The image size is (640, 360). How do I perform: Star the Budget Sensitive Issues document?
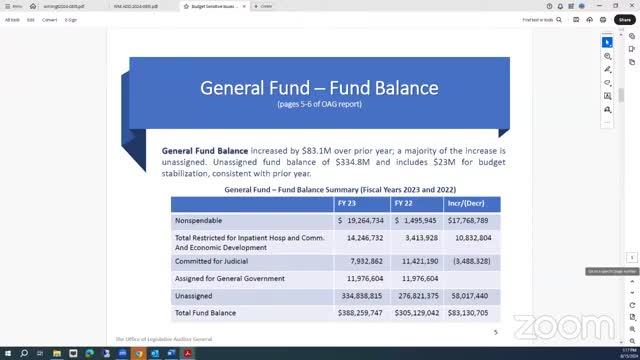coord(186,7)
